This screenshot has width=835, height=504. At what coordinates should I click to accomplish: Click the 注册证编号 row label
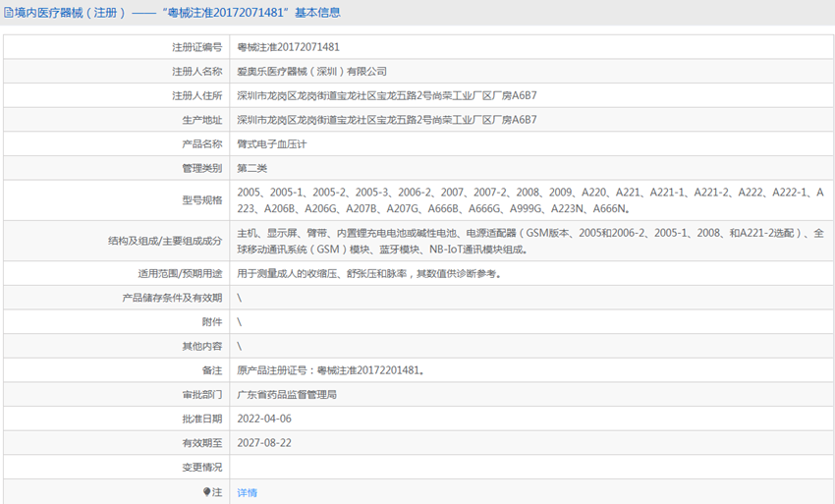click(x=196, y=47)
